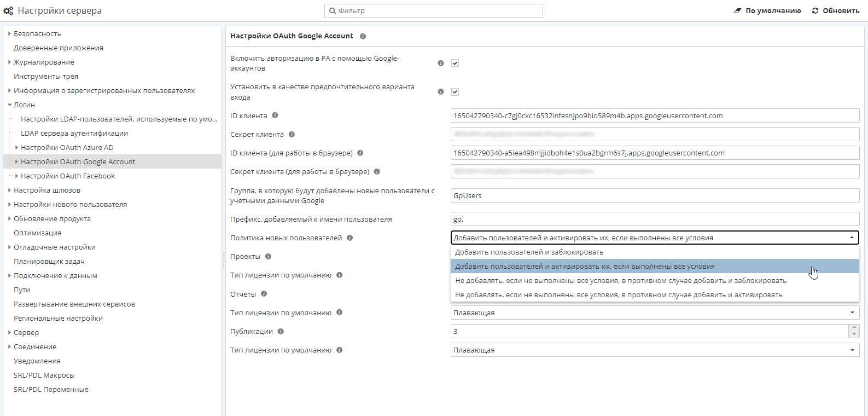Click the По умолчанию button
The image size is (868, 416).
click(x=767, y=11)
